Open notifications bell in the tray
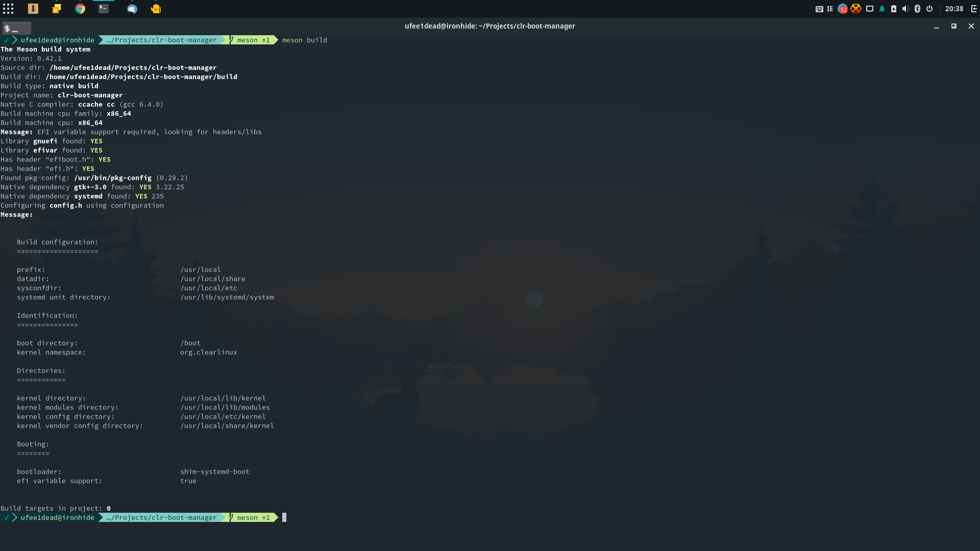This screenshot has height=551, width=980. pos(881,9)
